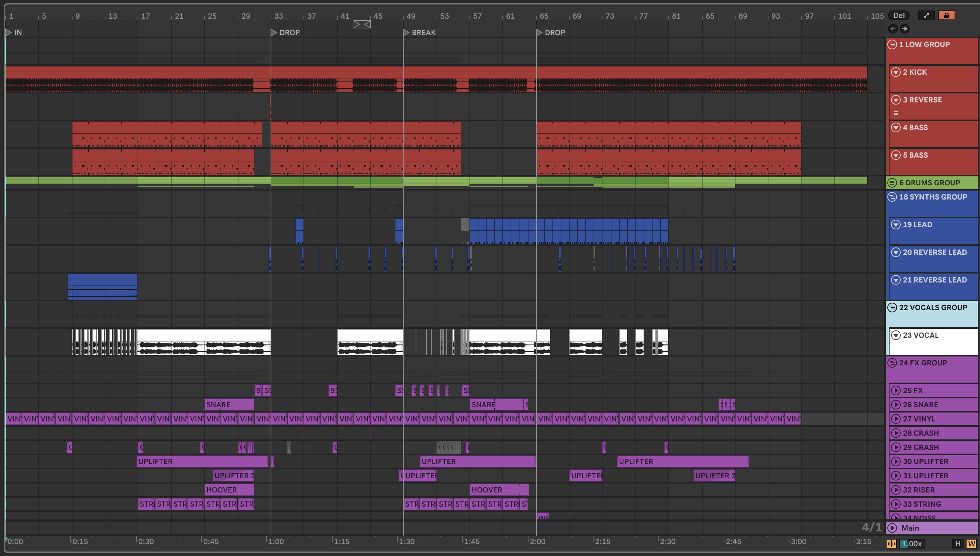
Task: Toggle the H (optimize height) button
Action: click(x=958, y=543)
